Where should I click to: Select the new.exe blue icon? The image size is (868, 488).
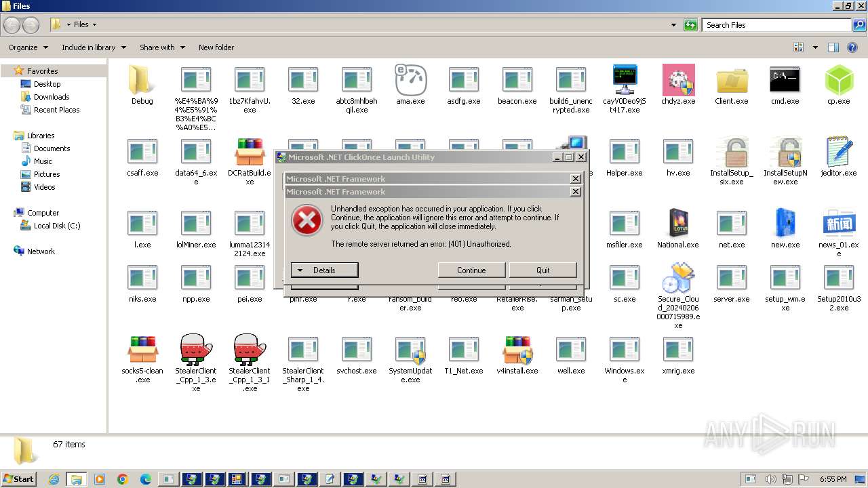pos(785,224)
